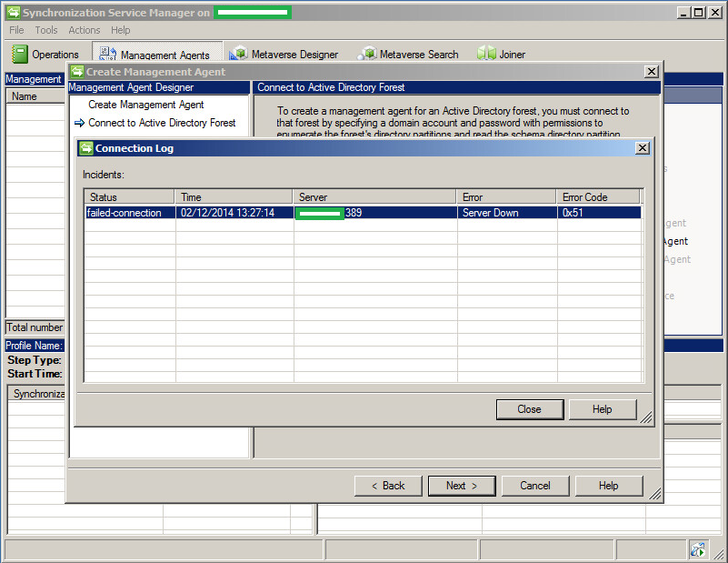Open the Actions menu
The width and height of the screenshot is (728, 563).
pos(84,30)
